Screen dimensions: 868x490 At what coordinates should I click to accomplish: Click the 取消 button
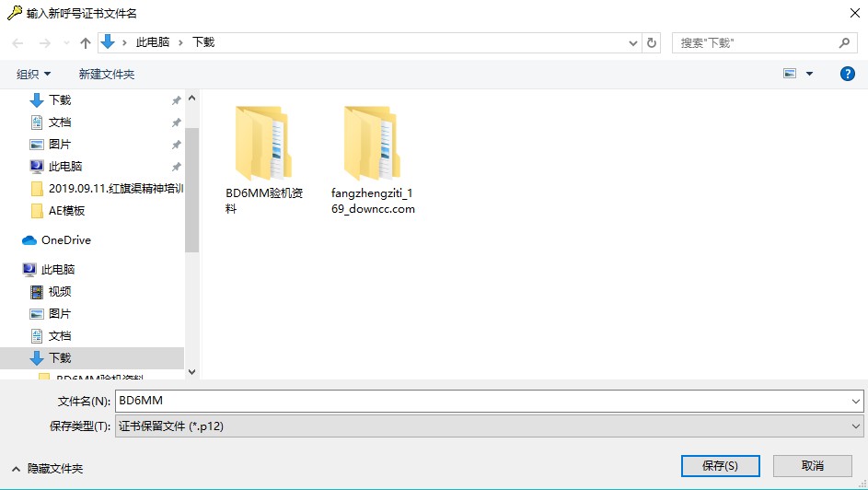pyautogui.click(x=812, y=466)
